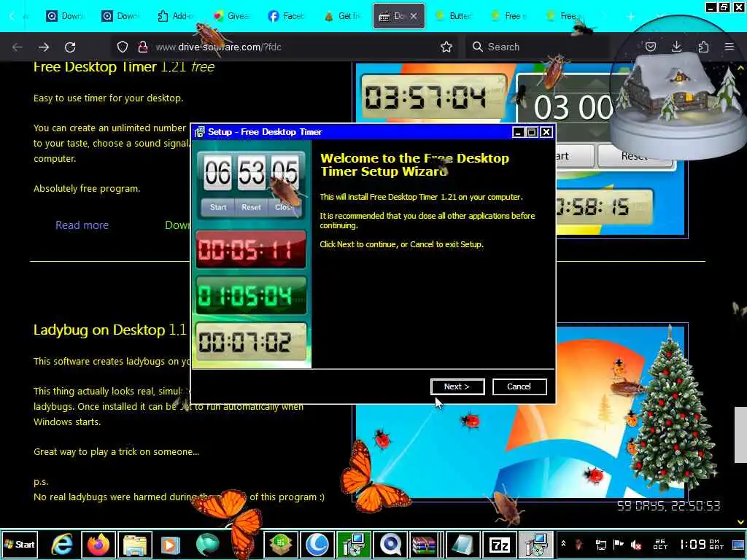
Task: Click the Free Desktop Timer 1.21 heading
Action: click(x=124, y=66)
